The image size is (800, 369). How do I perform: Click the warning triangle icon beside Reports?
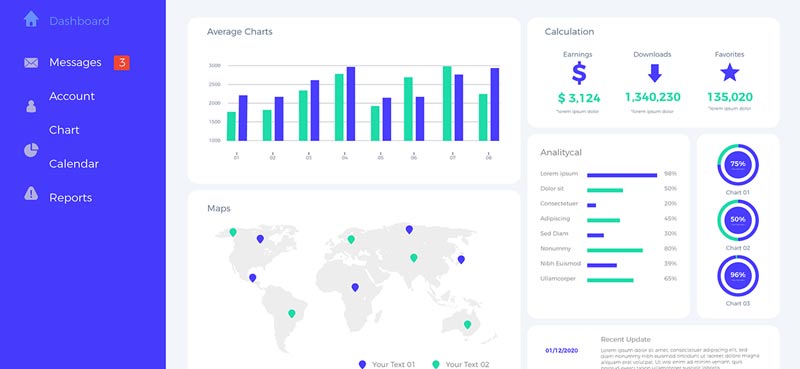31,193
